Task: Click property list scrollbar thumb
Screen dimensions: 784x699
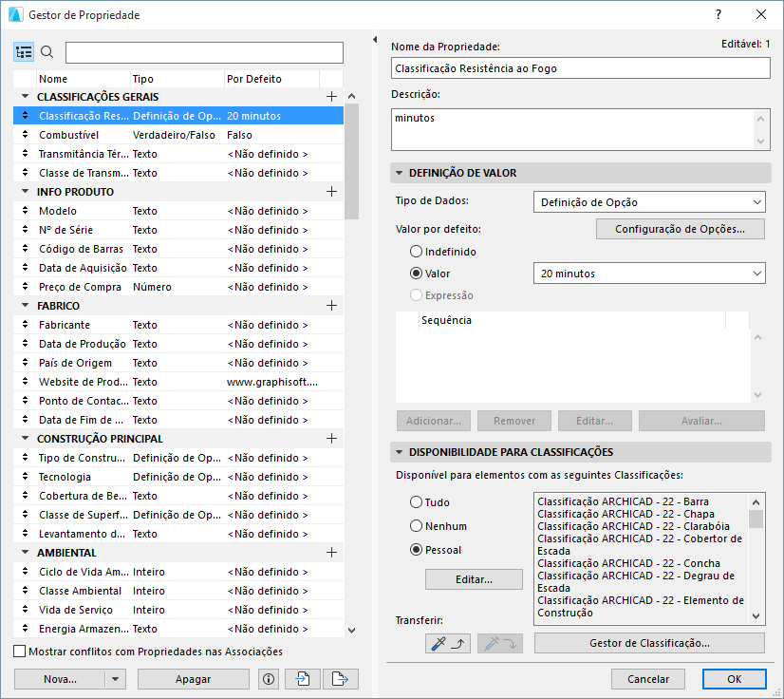Action: point(351,161)
